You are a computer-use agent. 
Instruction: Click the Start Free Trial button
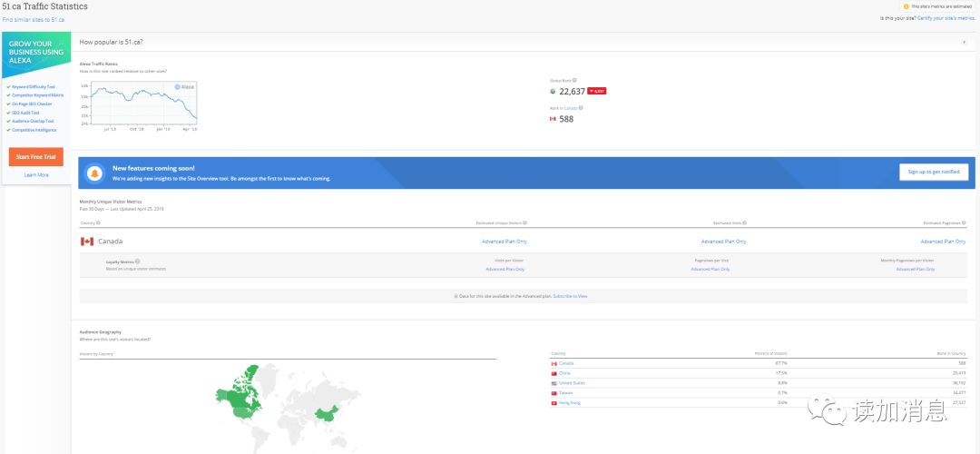click(35, 157)
